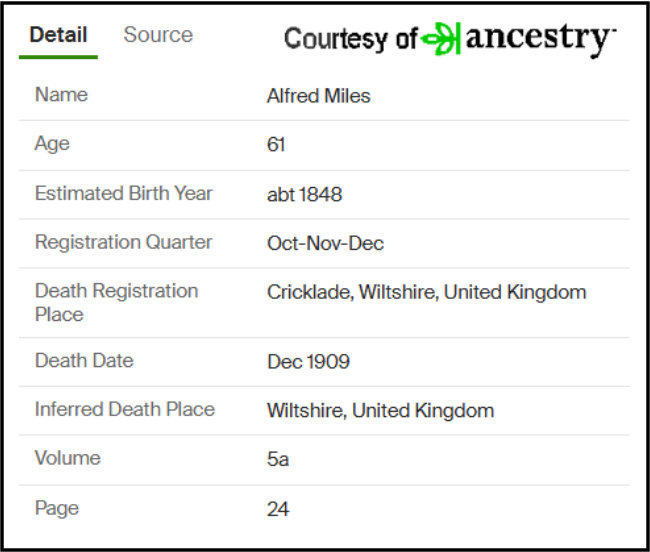Click the Inferred Death Place label
Viewport: 650px width, 552px height.
pos(125,410)
